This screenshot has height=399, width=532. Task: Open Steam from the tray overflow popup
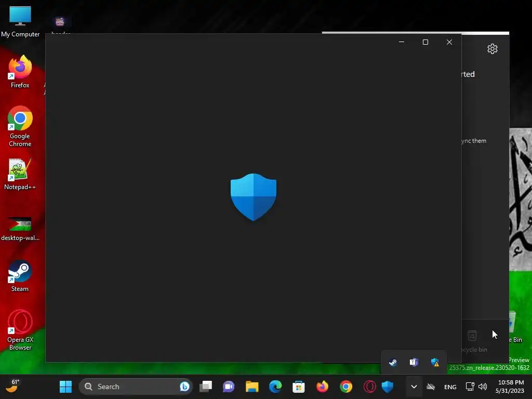coord(393,362)
